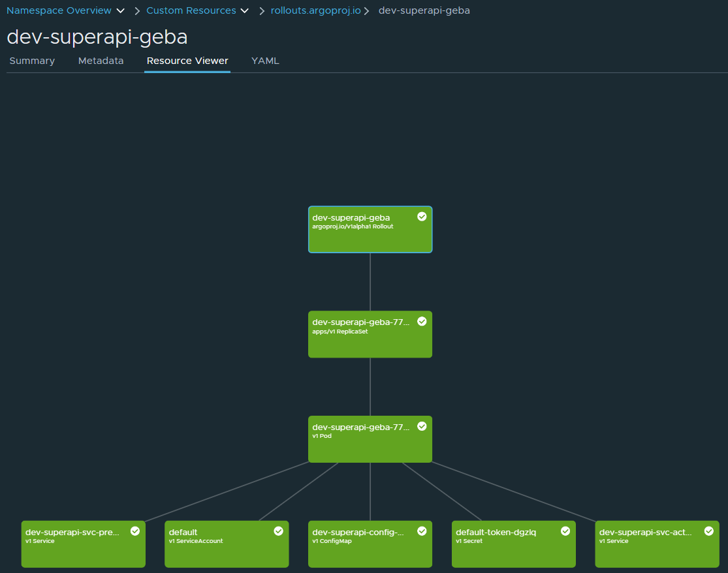Image resolution: width=728 pixels, height=573 pixels.
Task: Click the checkmark icon on Rollout node
Action: click(422, 217)
